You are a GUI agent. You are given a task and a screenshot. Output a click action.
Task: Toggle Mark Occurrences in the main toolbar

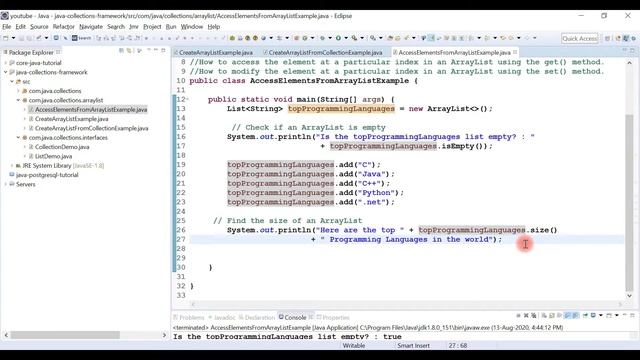[430, 38]
